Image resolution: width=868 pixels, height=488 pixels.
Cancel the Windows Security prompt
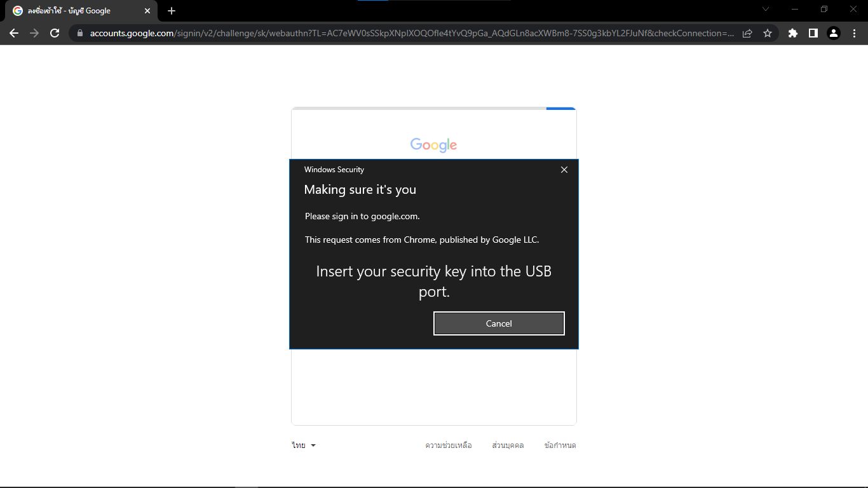point(499,323)
